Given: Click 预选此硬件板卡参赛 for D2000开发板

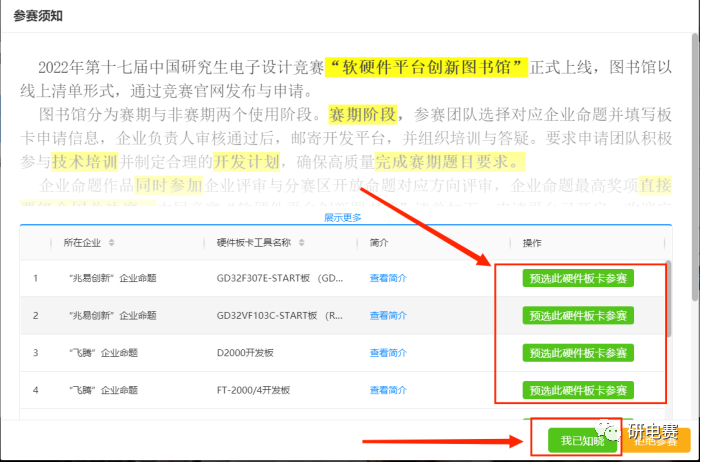Looking at the screenshot, I should [578, 352].
